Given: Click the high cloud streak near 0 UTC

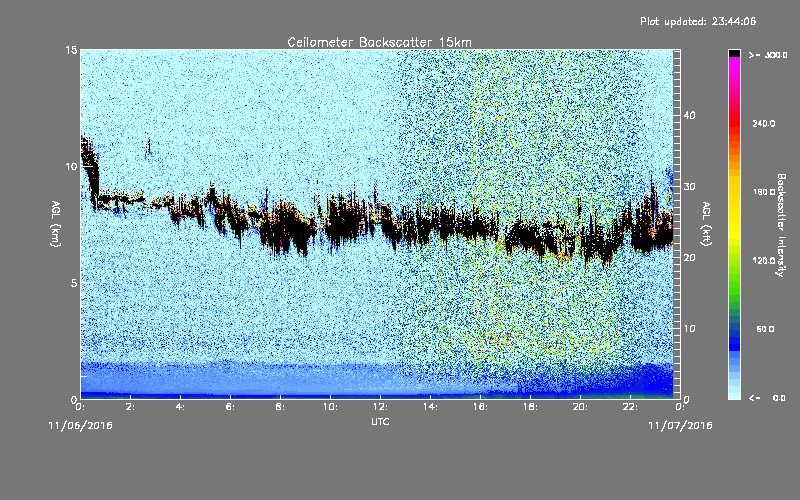Looking at the screenshot, I should [x=90, y=171].
